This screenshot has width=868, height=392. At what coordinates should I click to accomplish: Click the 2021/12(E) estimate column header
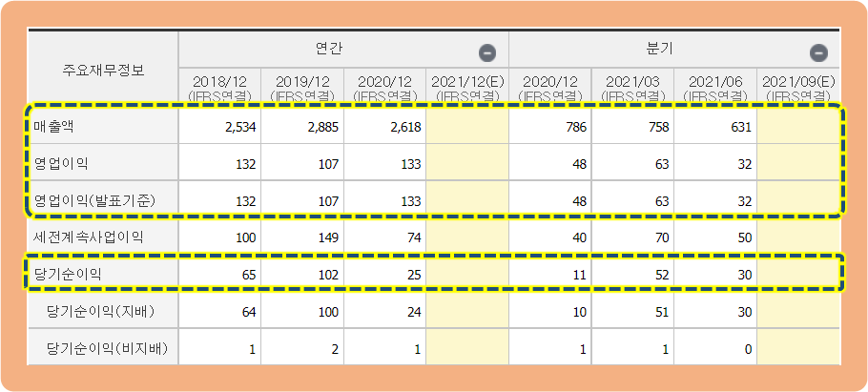coord(467,88)
